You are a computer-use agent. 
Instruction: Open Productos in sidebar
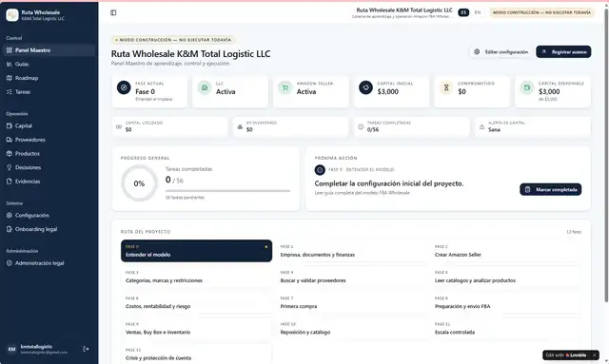click(x=49, y=154)
